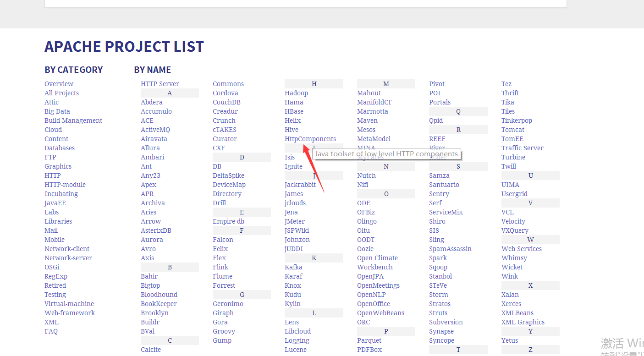Open the All Projects category
The height and width of the screenshot is (356, 644).
click(x=61, y=93)
